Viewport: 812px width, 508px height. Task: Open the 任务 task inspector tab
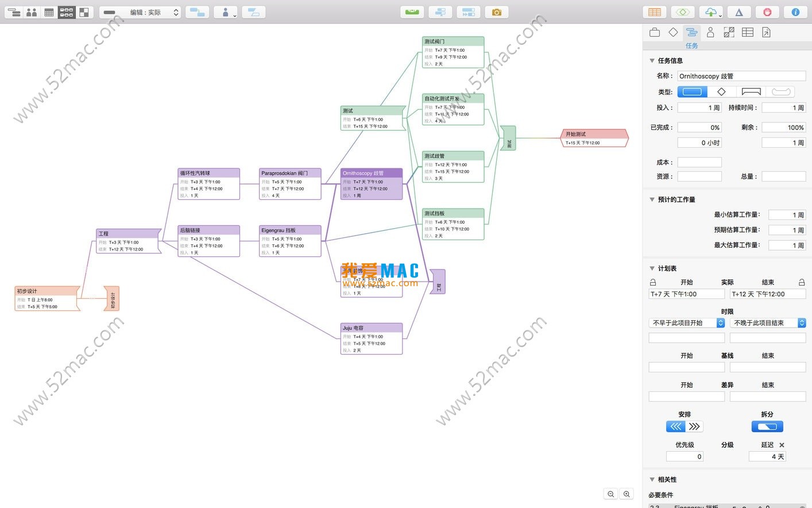tap(692, 33)
